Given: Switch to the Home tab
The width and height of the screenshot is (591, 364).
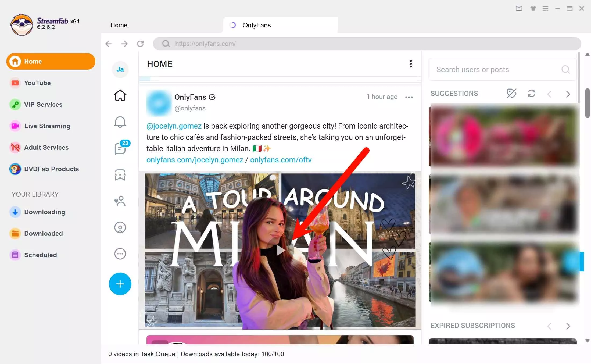Looking at the screenshot, I should point(119,25).
